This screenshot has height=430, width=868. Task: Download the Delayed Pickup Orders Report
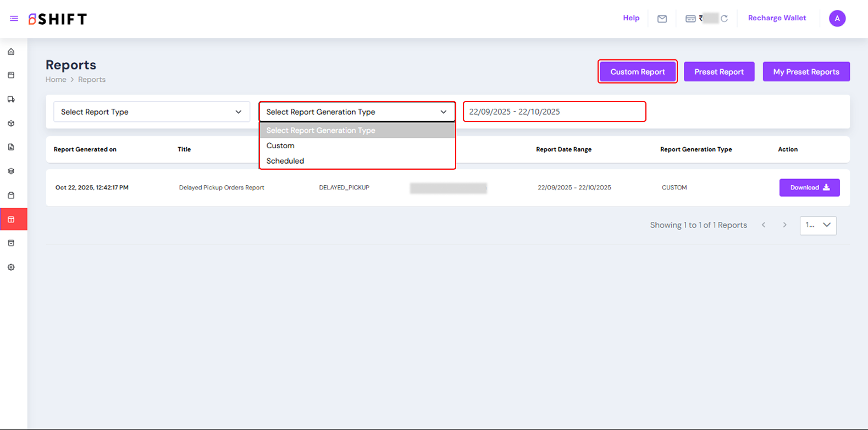click(809, 188)
